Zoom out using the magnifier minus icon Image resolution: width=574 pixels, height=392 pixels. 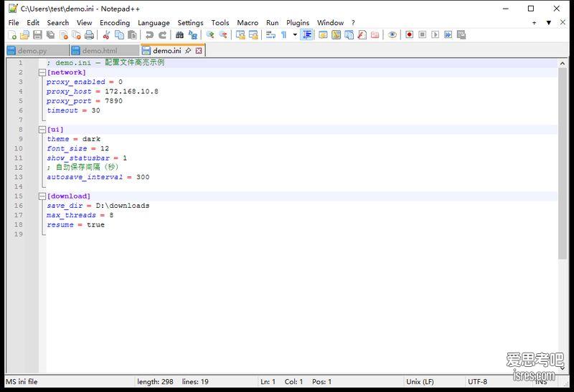[223, 35]
